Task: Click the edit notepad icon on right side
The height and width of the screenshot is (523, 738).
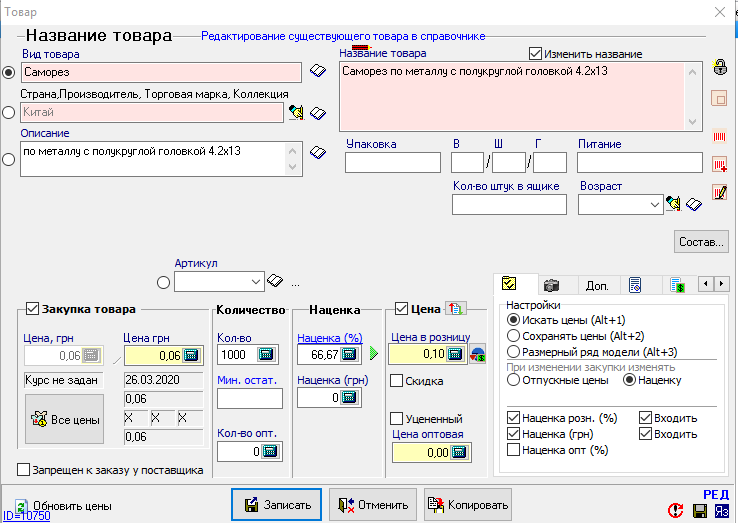Action: 718,192
